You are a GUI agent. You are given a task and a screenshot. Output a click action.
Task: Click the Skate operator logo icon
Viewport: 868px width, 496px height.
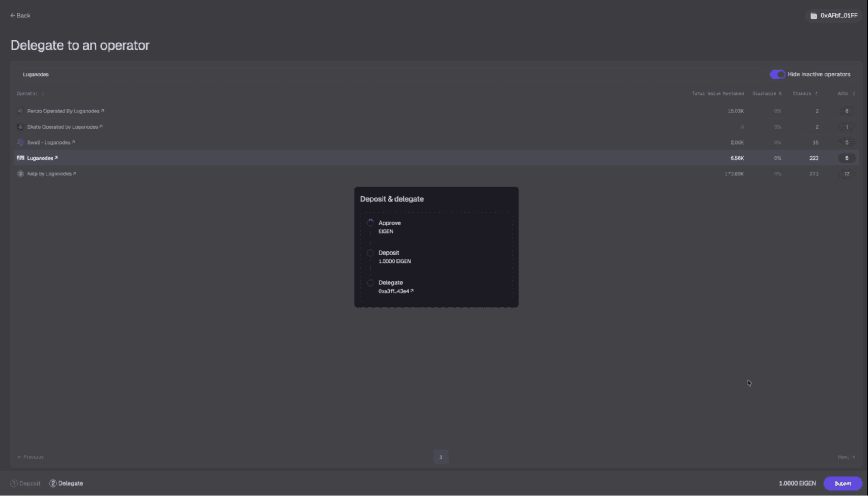20,127
